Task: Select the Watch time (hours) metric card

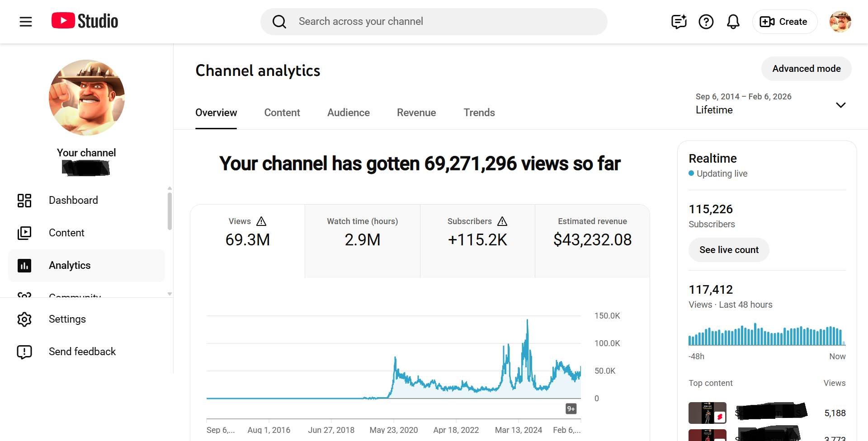Action: click(362, 240)
